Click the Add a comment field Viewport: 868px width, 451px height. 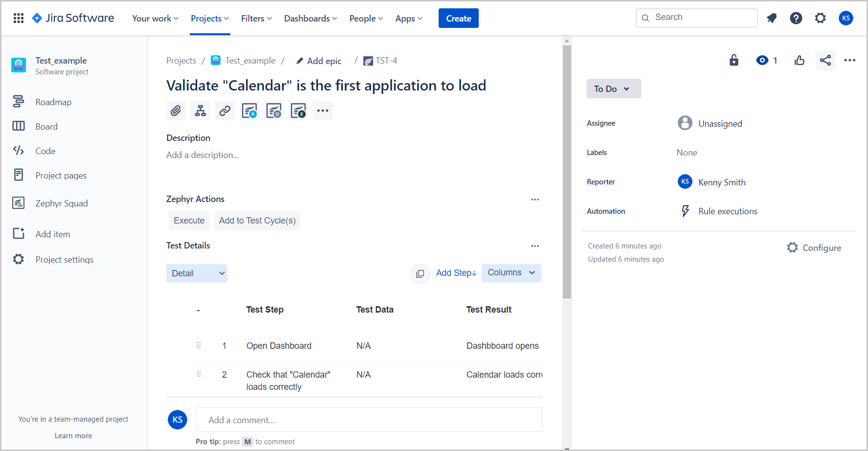(369, 420)
